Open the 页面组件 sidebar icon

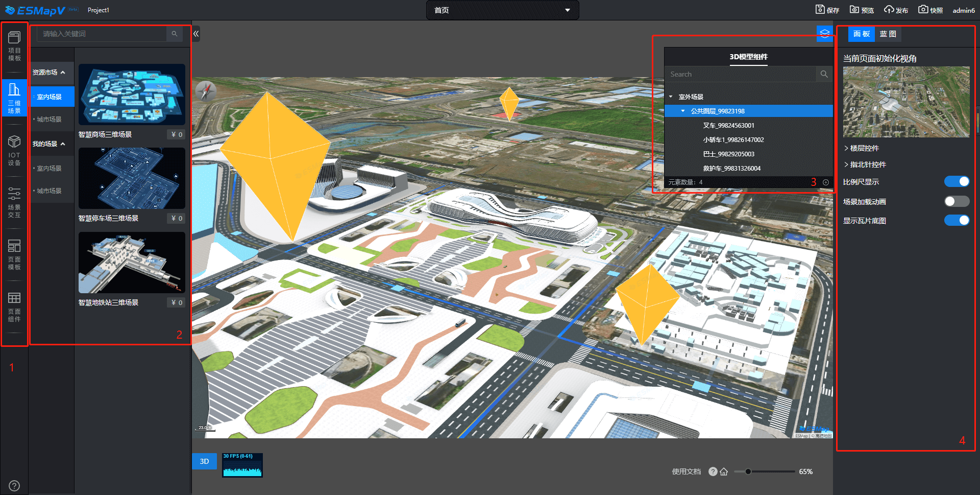pos(14,307)
